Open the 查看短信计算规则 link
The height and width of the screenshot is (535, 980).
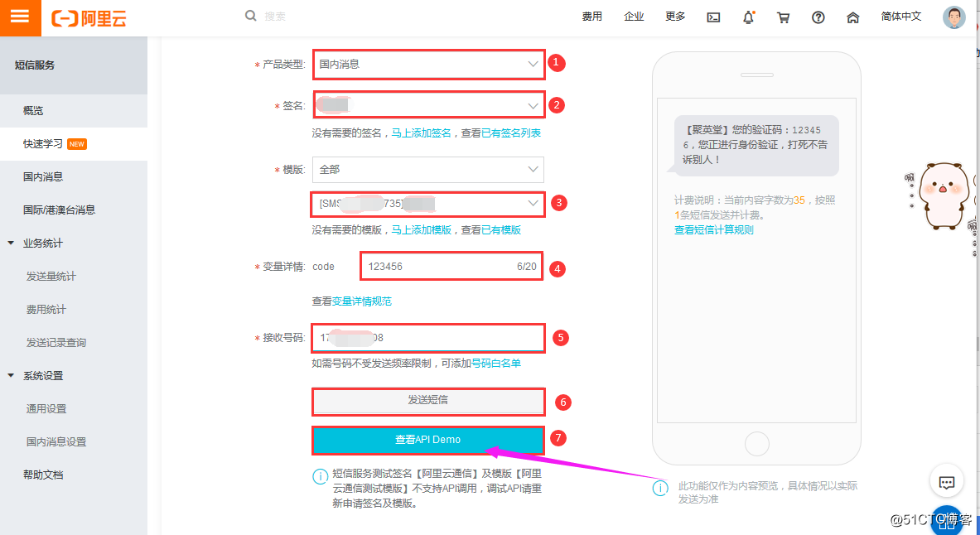(714, 230)
